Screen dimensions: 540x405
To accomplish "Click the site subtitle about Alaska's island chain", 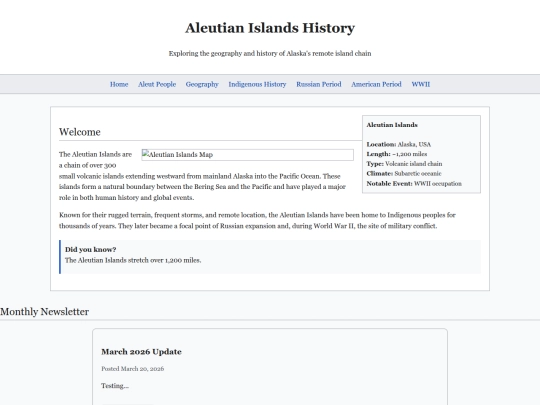I will pyautogui.click(x=270, y=53).
